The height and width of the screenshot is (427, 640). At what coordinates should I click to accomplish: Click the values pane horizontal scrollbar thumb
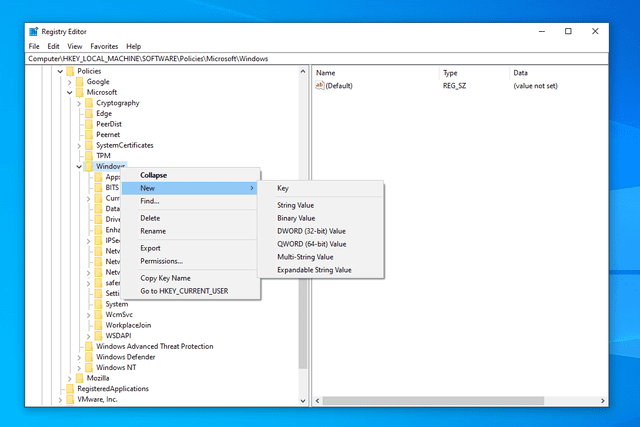coord(433,401)
